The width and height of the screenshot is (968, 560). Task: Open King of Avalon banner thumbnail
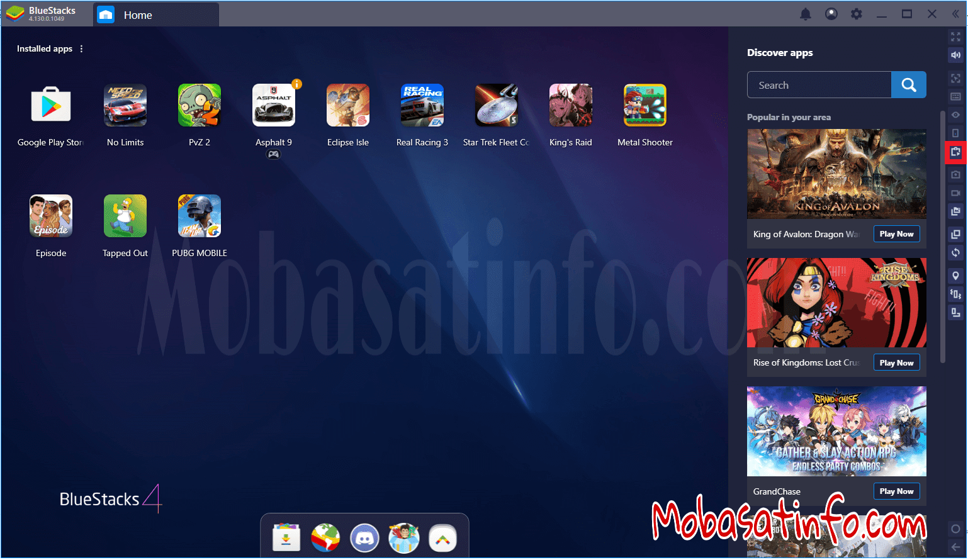click(836, 174)
